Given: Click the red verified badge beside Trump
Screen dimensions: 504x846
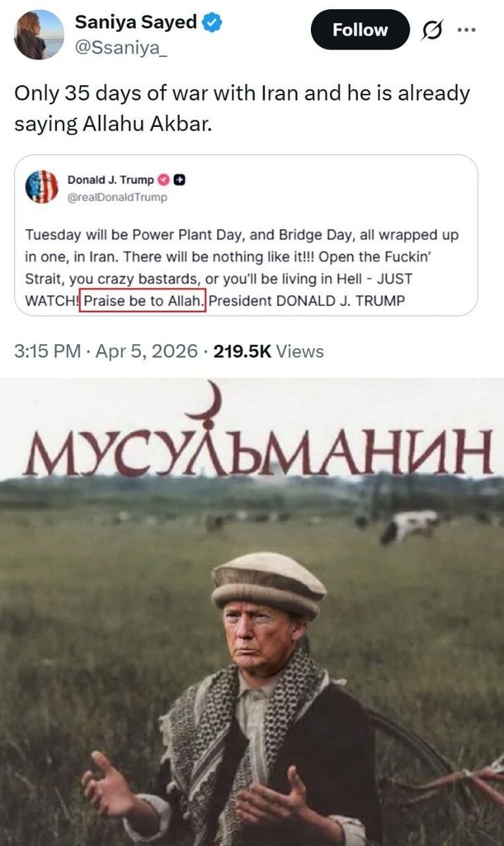Looking at the screenshot, I should point(164,180).
